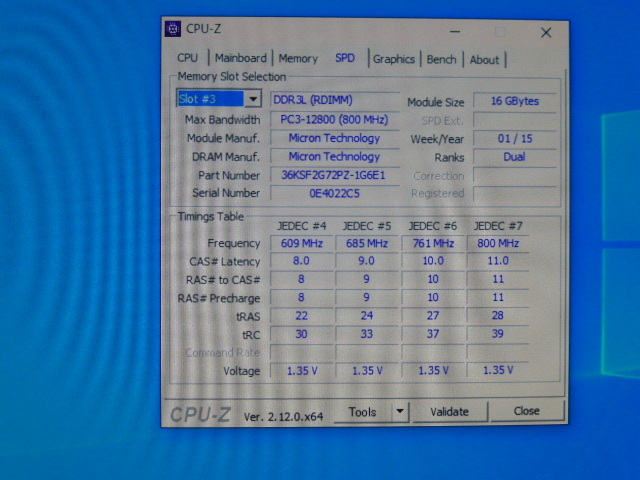The width and height of the screenshot is (640, 480).
Task: Click the Ranks field showing Dual
Action: tap(514, 157)
